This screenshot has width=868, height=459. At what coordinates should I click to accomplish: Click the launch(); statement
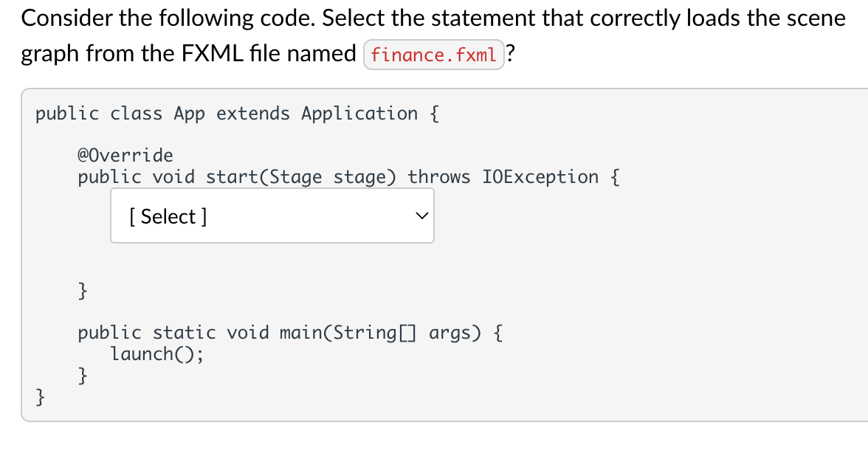tap(156, 353)
